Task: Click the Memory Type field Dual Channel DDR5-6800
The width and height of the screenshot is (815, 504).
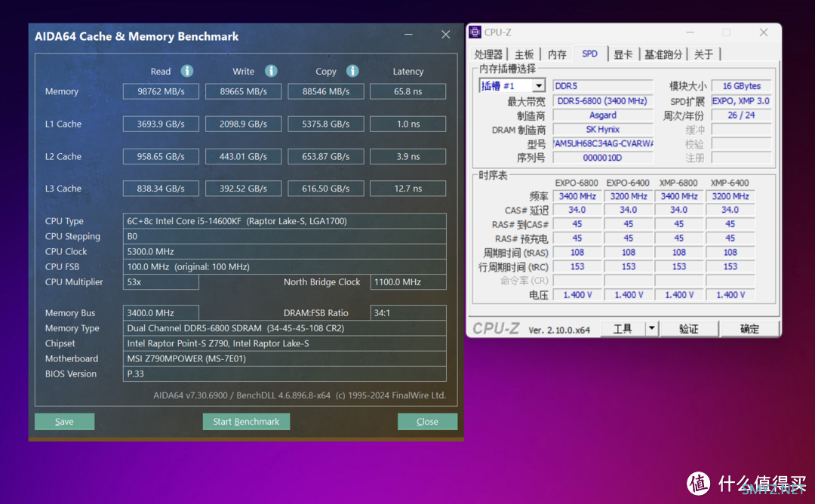Action: click(284, 328)
